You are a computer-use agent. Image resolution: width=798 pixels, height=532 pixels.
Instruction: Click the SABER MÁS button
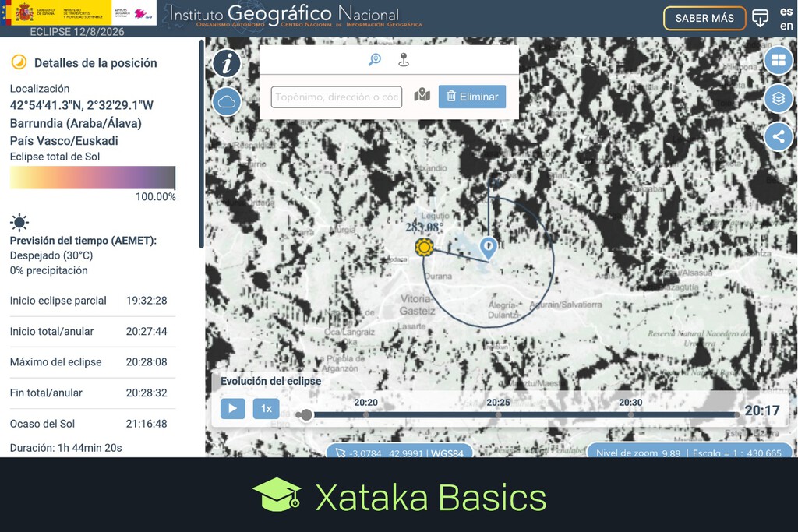pyautogui.click(x=704, y=19)
